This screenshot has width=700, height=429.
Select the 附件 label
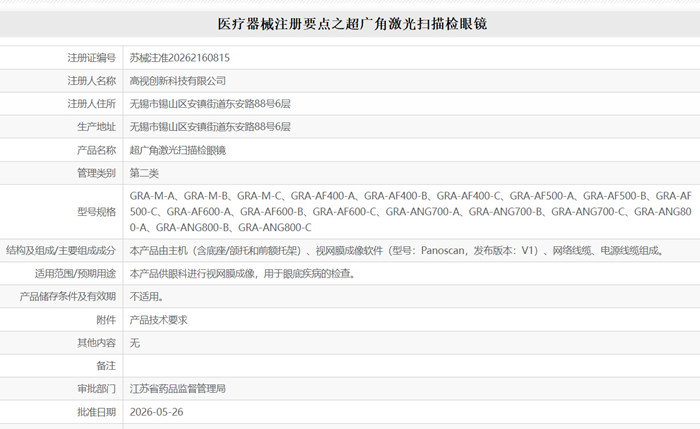pos(106,320)
